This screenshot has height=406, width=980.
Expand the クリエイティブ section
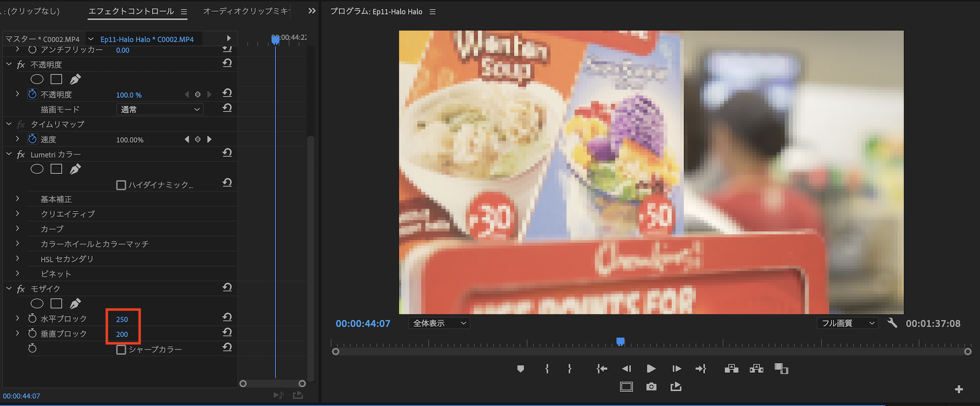(x=18, y=214)
